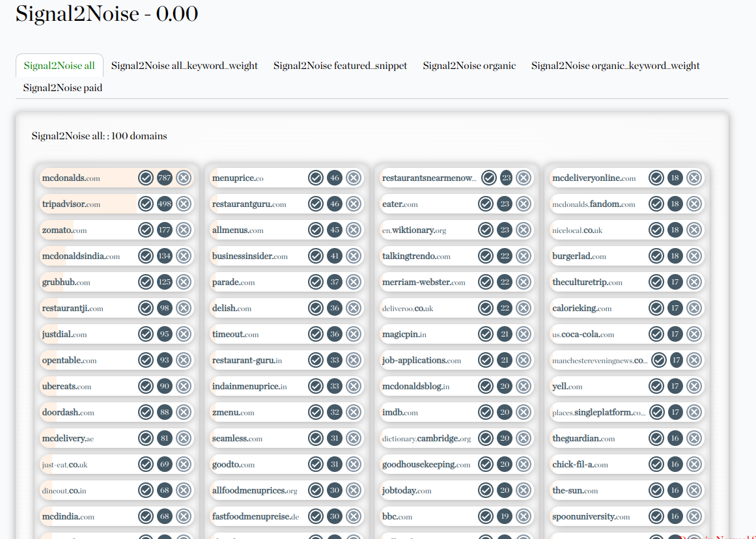The height and width of the screenshot is (539, 756).
Task: Remove restaurantguru.com with X icon
Action: [354, 204]
